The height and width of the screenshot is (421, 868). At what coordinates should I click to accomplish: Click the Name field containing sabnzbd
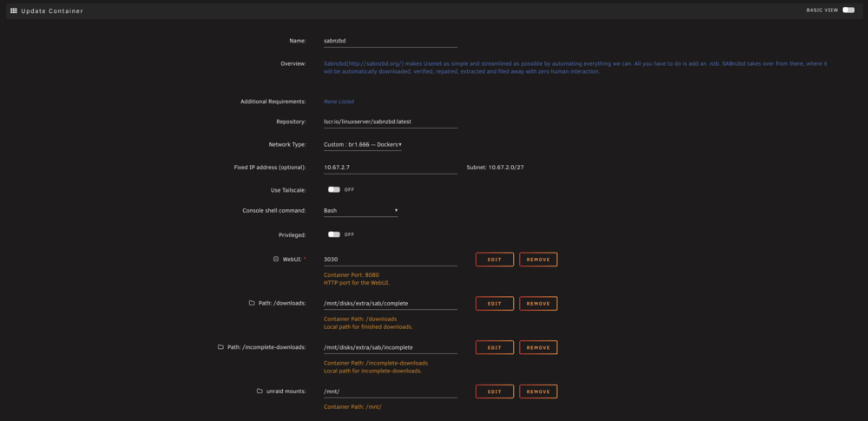(391, 41)
